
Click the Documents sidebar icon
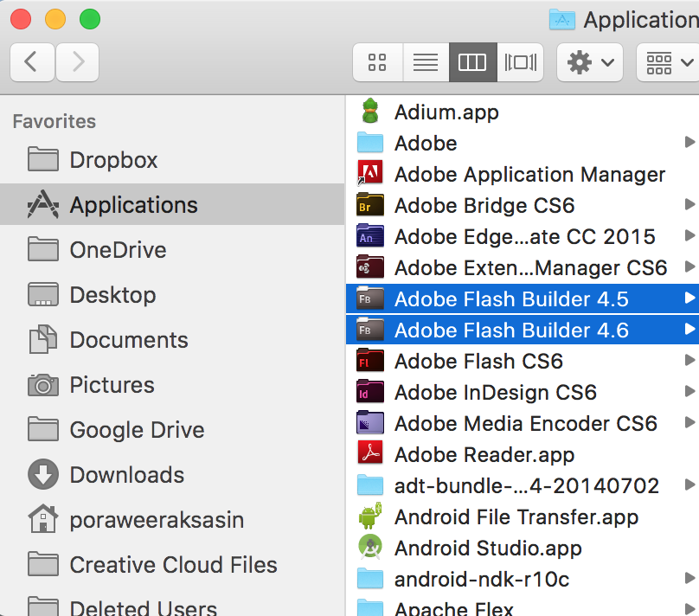[42, 339]
